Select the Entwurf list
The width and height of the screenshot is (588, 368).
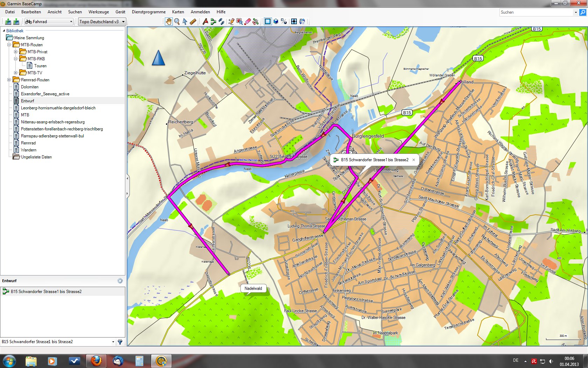point(27,101)
